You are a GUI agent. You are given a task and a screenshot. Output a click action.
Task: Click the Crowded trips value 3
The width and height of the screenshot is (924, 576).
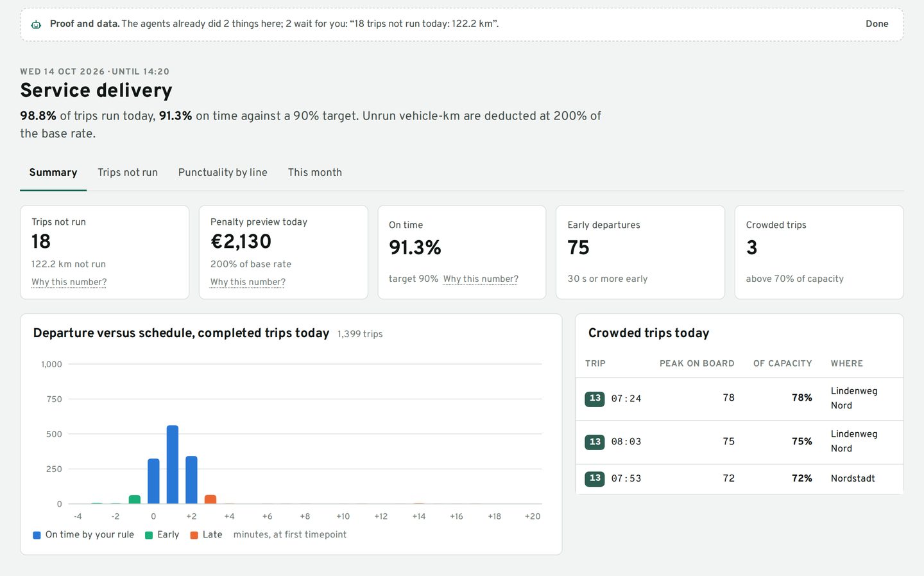pyautogui.click(x=752, y=248)
